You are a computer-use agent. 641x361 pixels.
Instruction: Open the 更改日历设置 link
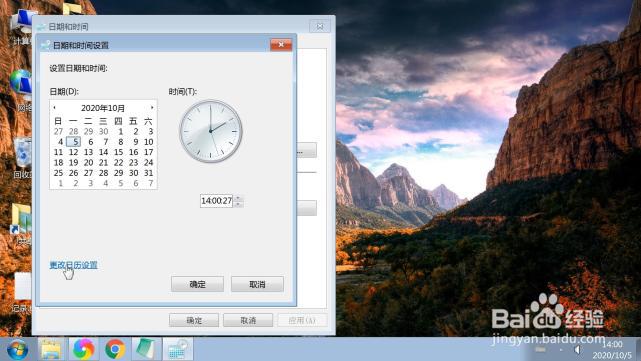point(74,265)
